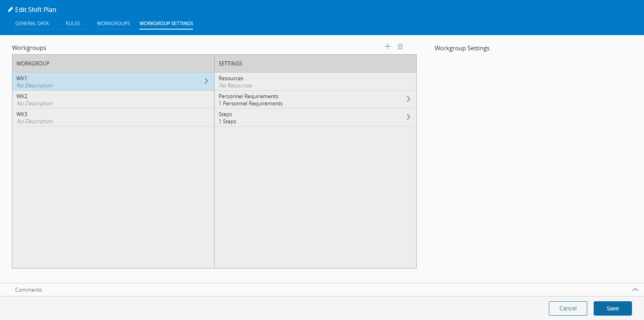Open Personnel Requirements chevron arrow
The width and height of the screenshot is (644, 320).
click(408, 99)
